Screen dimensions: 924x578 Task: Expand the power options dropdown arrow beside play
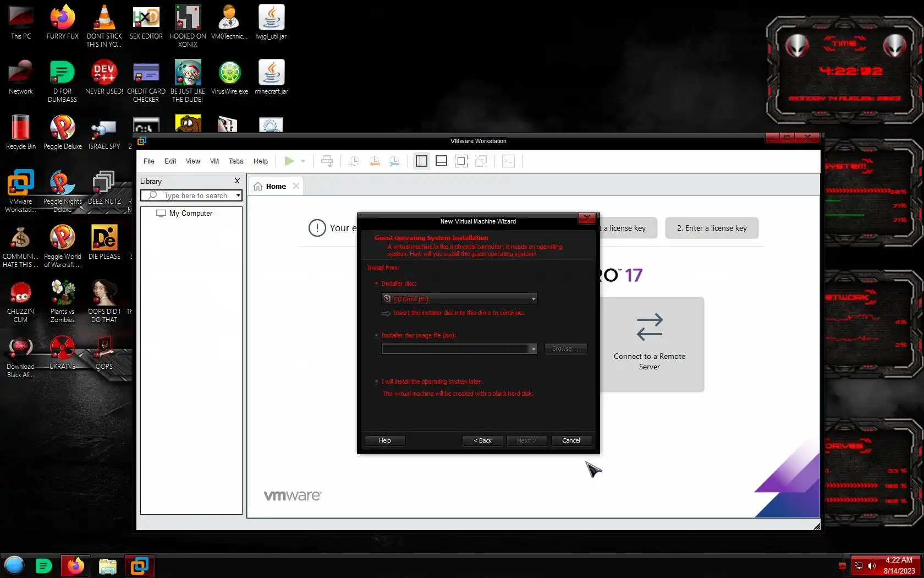pos(303,161)
